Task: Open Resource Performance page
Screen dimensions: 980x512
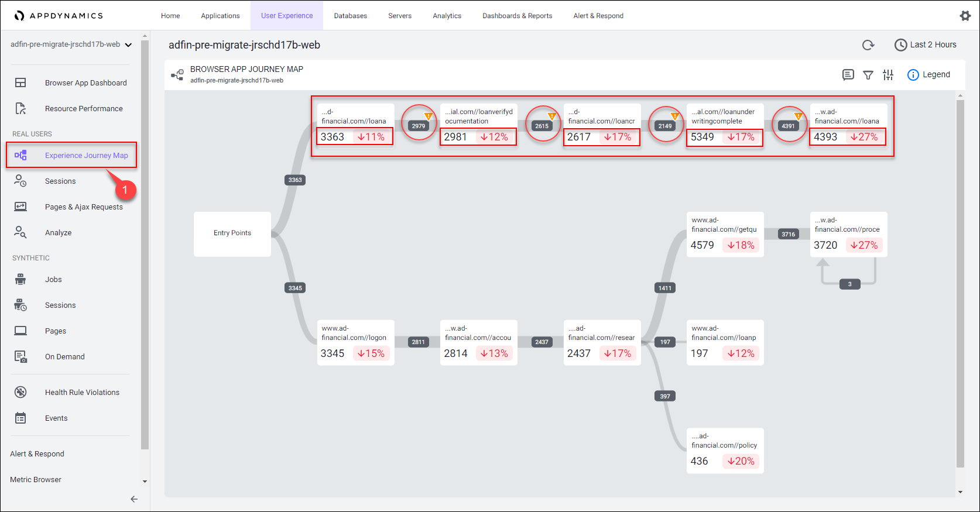Action: pyautogui.click(x=84, y=109)
